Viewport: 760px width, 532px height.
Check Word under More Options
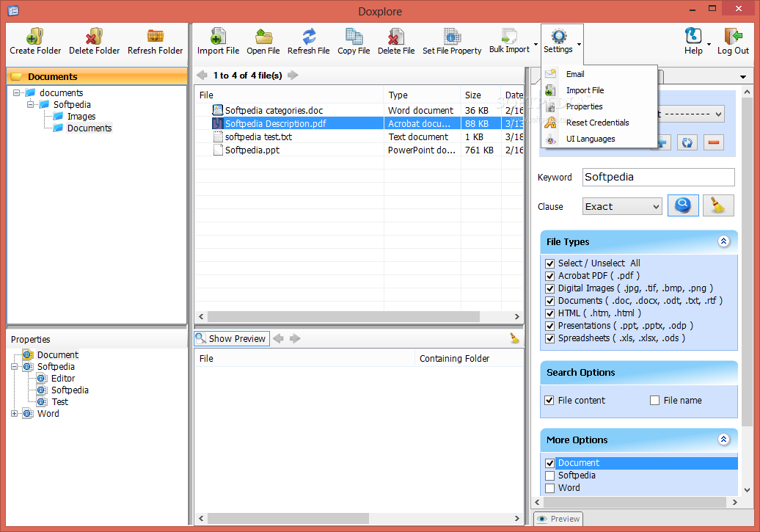pos(549,489)
